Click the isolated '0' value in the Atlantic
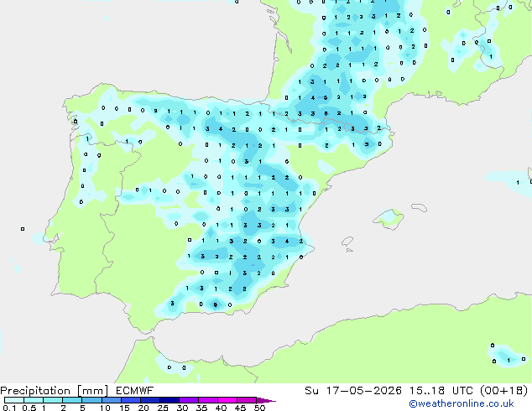The width and height of the screenshot is (532, 411). click(x=23, y=229)
